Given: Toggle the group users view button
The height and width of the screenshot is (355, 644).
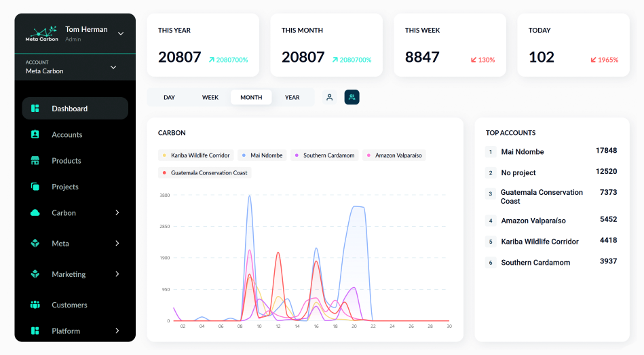Looking at the screenshot, I should [352, 97].
